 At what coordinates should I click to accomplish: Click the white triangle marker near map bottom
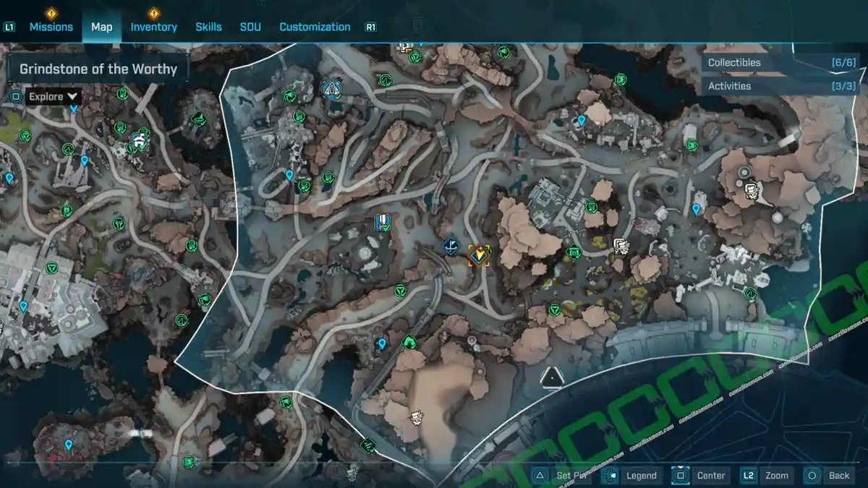(552, 376)
